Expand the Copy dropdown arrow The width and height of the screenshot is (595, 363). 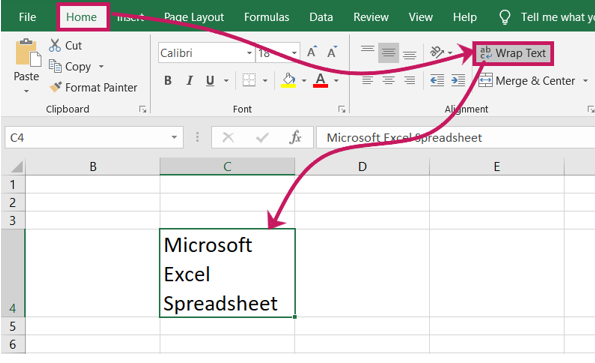coord(101,66)
